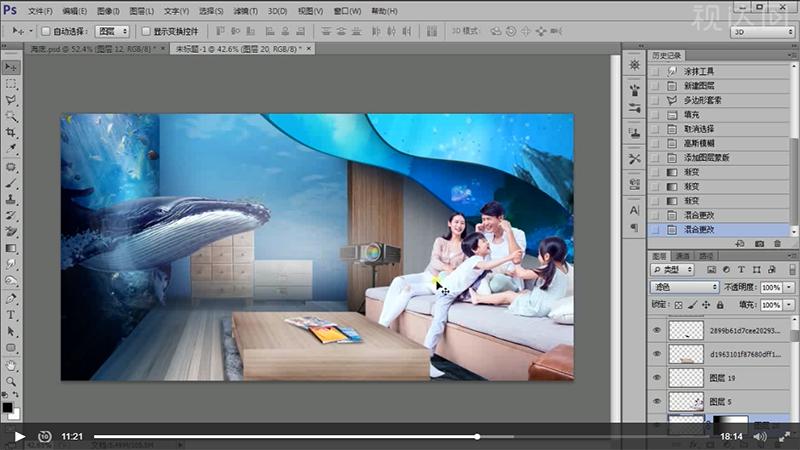Select the Path Selection tool
The image size is (800, 450).
pos(11,332)
